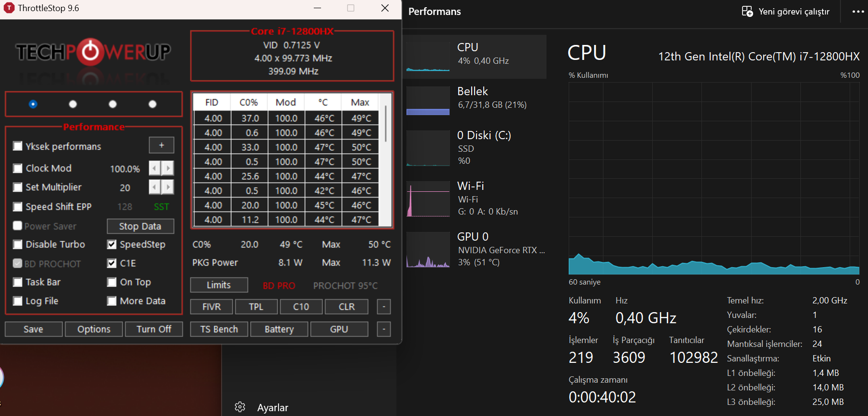Viewport: 868px width, 416px height.
Task: Open the Limits window
Action: tap(219, 285)
